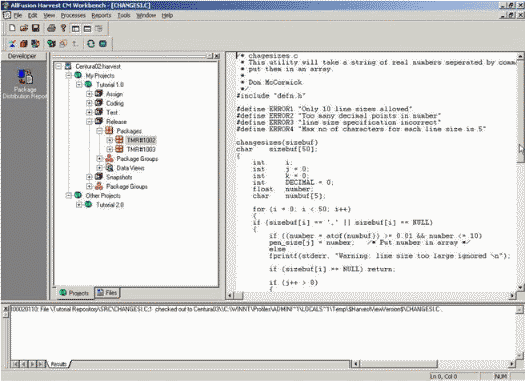Click the Refresh arrows toolbar icon
Viewport: 525px width, 381px height.
click(x=91, y=44)
